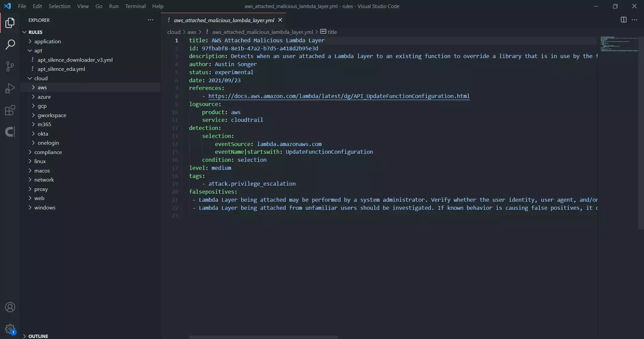Click the title symbol icon in breadcrumb
Image resolution: width=644 pixels, height=339 pixels.
coord(323,32)
